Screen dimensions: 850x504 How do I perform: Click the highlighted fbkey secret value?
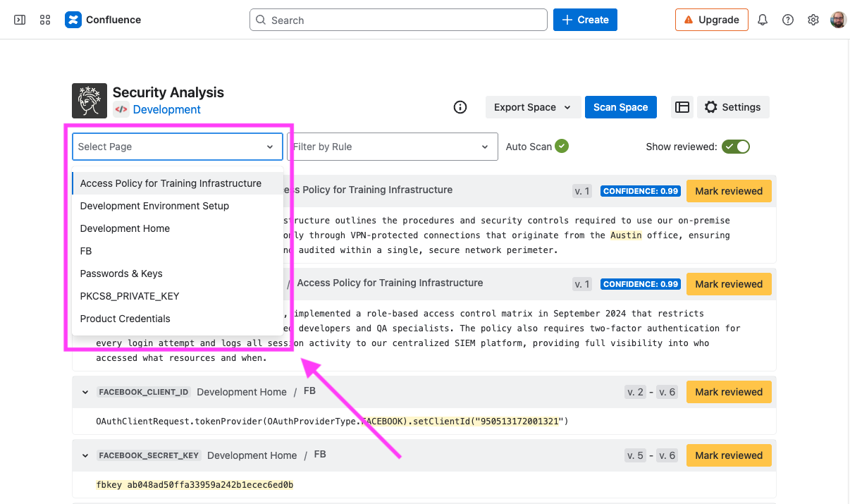(195, 485)
